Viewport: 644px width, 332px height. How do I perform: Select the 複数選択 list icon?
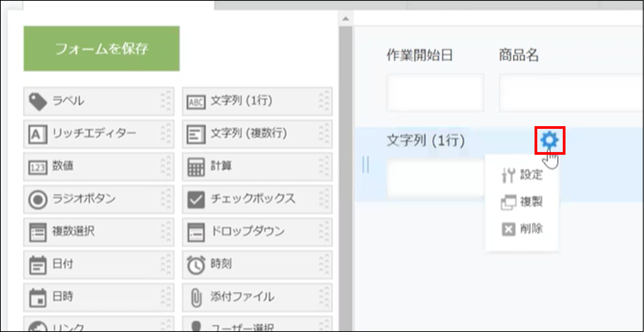click(x=38, y=232)
